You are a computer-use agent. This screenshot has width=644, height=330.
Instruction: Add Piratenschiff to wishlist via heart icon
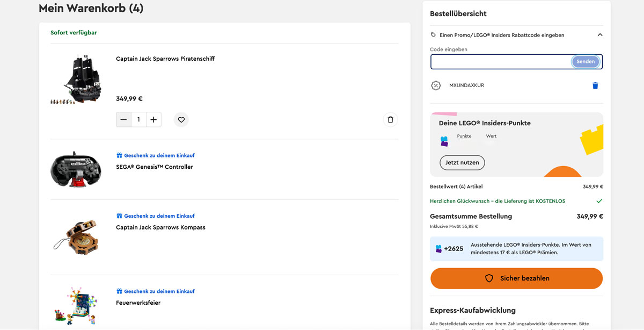pyautogui.click(x=181, y=120)
